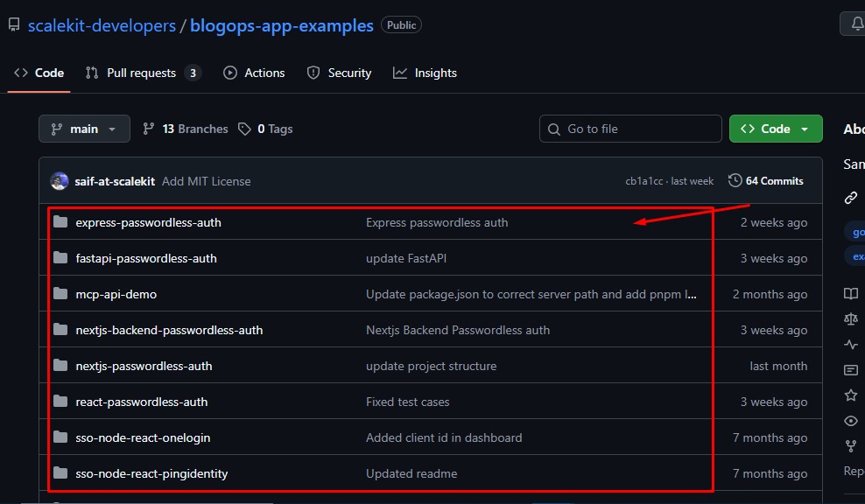Open the sso-node-react-onelogin folder

pos(143,437)
